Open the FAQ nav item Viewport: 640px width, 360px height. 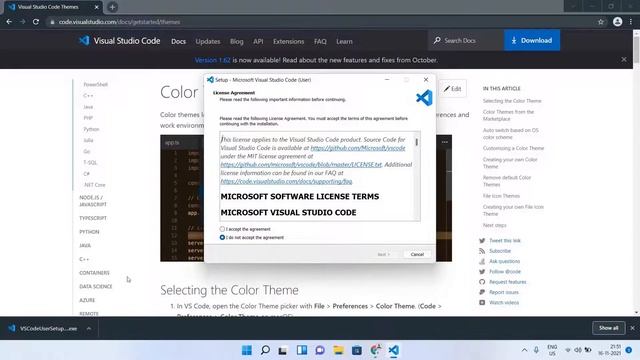[320, 41]
